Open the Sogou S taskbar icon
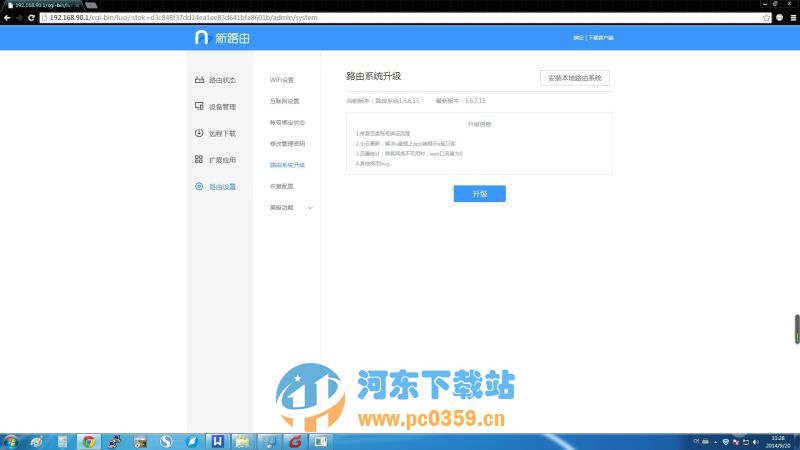 165,441
